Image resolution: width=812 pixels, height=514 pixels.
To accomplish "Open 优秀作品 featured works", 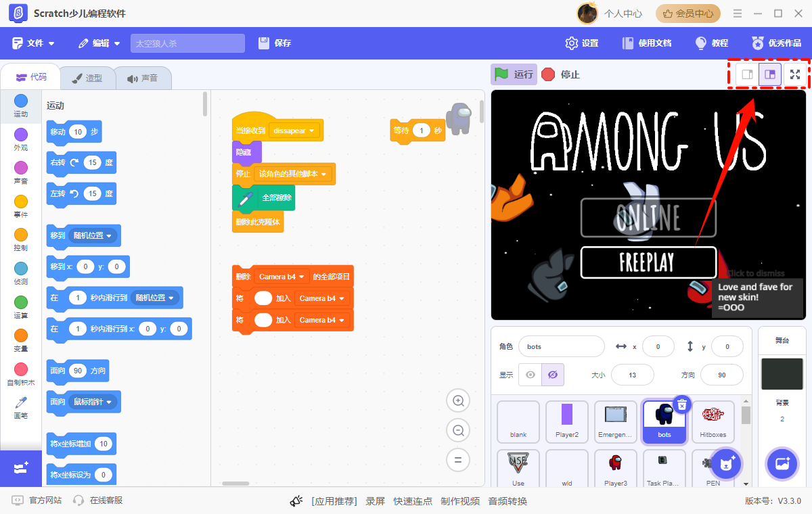I will tap(776, 43).
